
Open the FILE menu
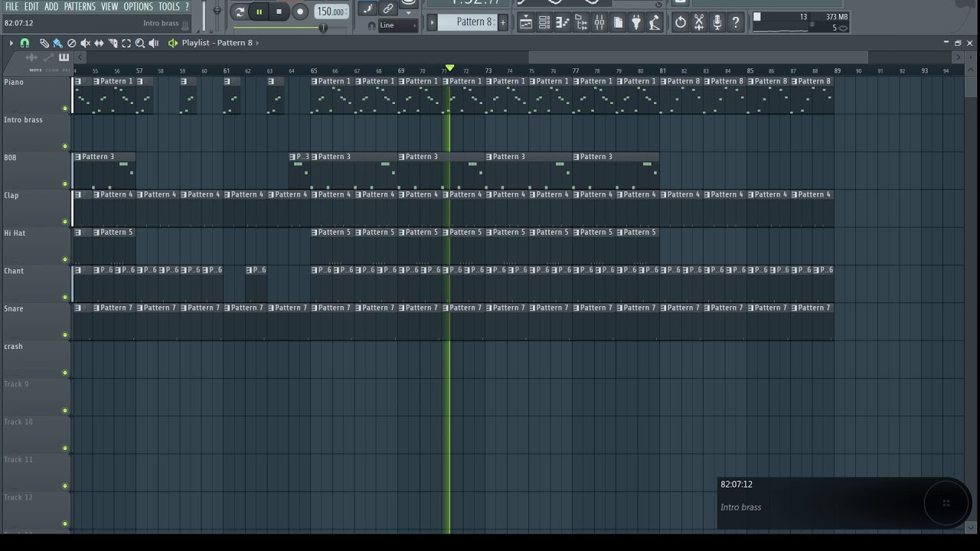12,7
